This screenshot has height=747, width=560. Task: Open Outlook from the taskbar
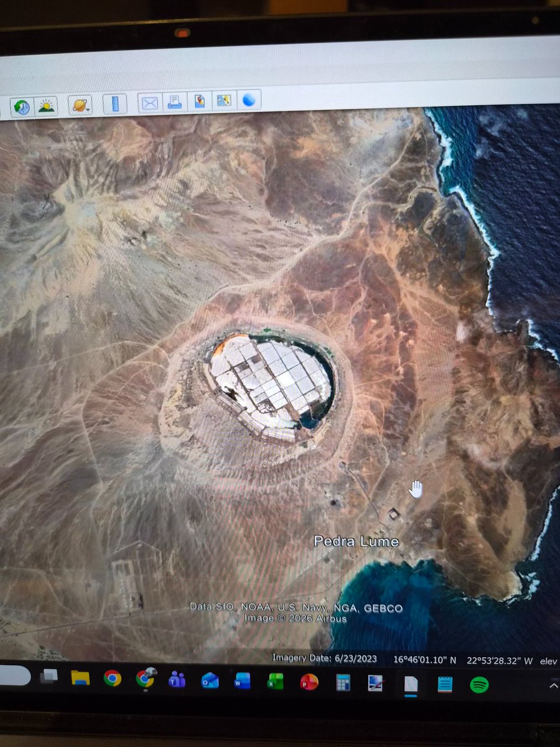tap(210, 680)
